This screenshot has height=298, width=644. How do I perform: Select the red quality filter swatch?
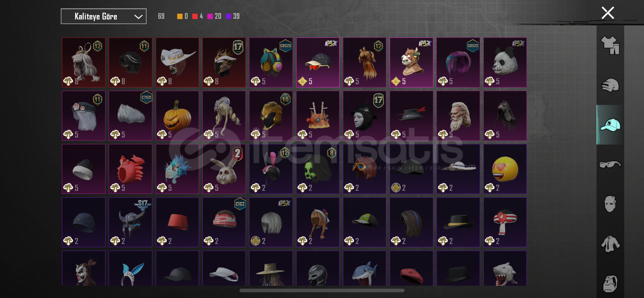click(195, 16)
